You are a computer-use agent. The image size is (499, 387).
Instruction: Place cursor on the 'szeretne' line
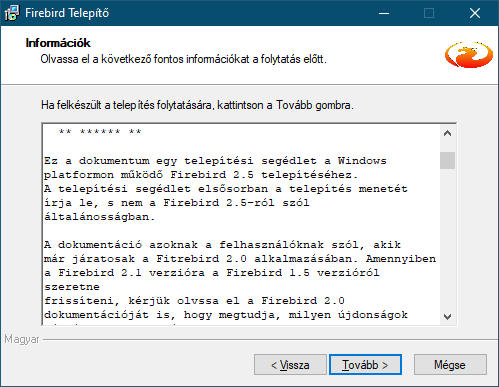72,287
